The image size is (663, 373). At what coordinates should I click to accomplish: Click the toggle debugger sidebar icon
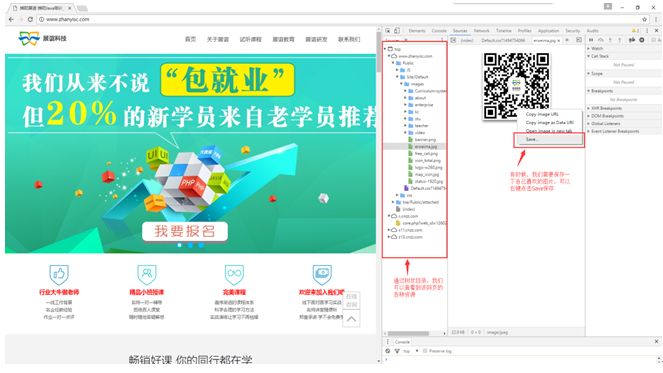[x=579, y=40]
